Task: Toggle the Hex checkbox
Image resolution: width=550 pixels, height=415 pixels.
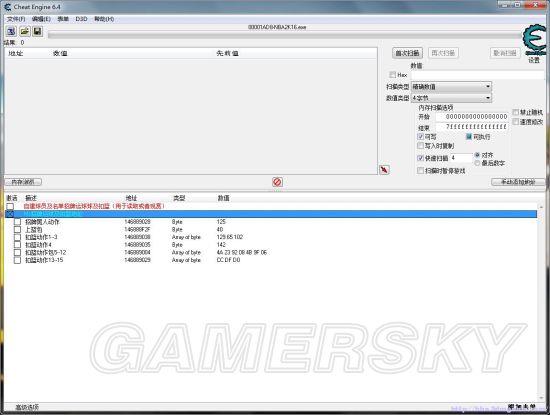Action: click(393, 75)
